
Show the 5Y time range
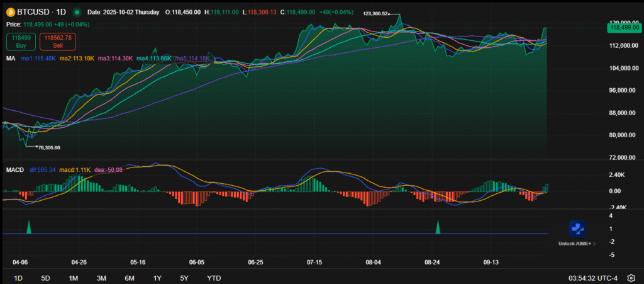point(184,278)
